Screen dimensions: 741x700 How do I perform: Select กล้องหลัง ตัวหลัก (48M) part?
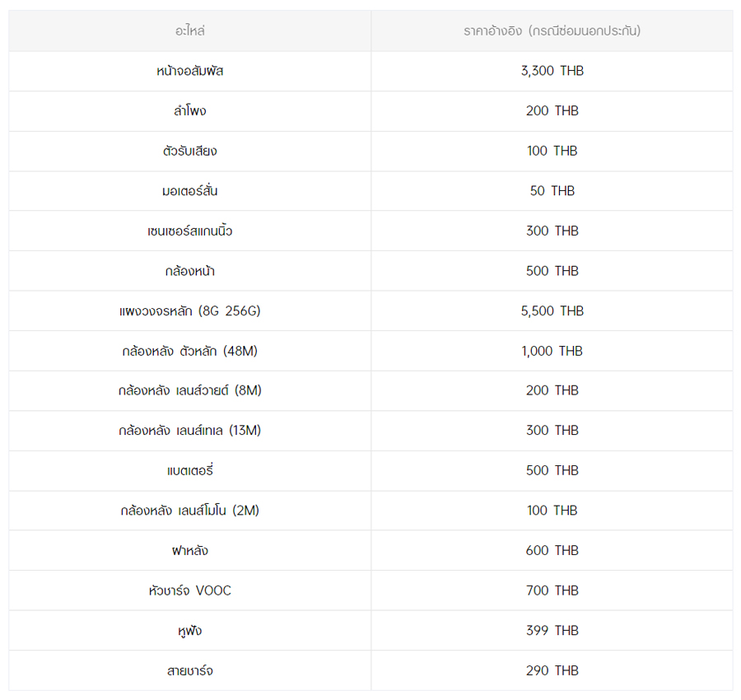tap(189, 351)
